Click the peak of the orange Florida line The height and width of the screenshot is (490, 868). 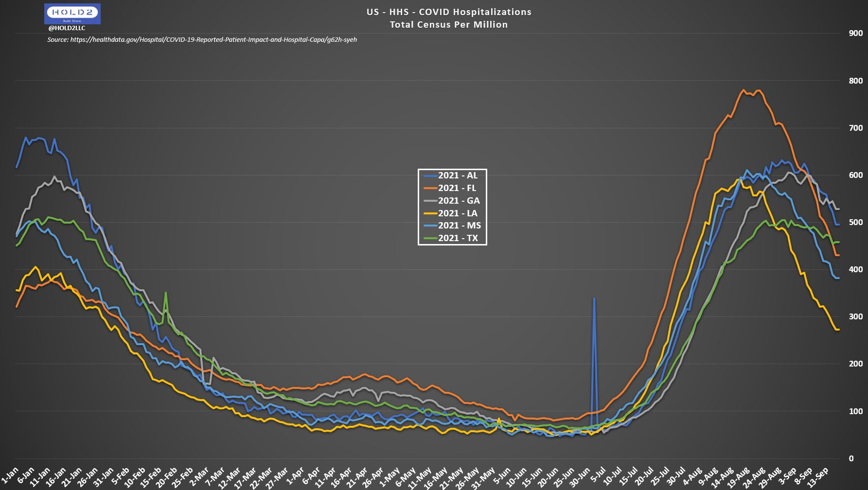744,90
